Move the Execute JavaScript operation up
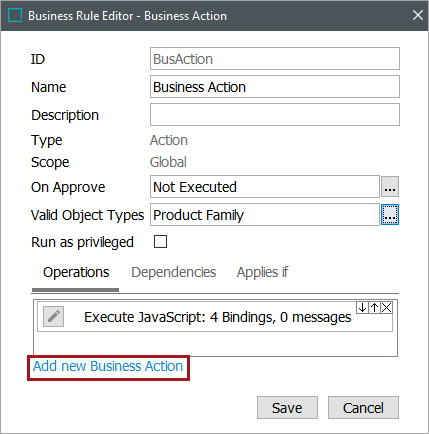The height and width of the screenshot is (434, 429). click(x=374, y=307)
